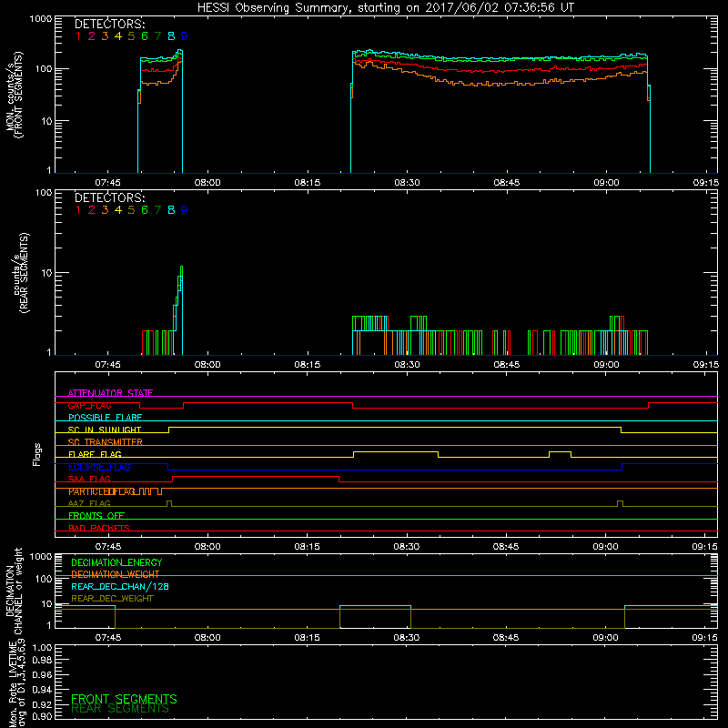728x728 pixels.
Task: Select dark green detector 7 in the rear segments legend
Action: [x=157, y=210]
